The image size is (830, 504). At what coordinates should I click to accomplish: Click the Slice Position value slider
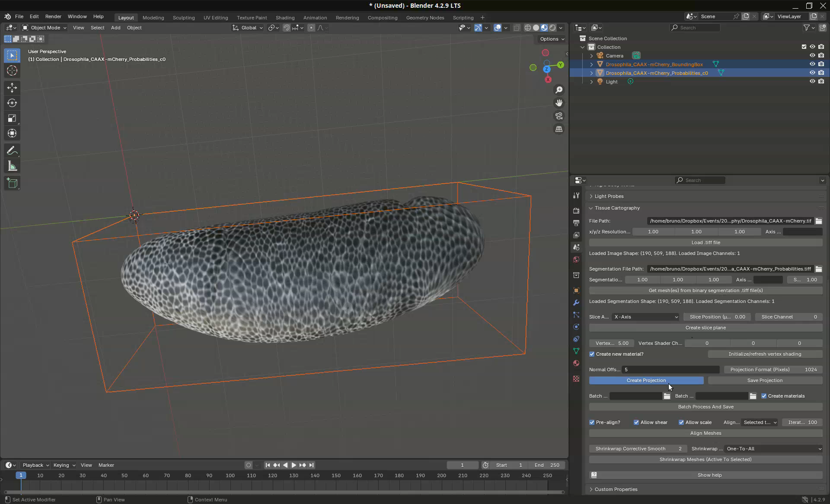[x=717, y=317]
